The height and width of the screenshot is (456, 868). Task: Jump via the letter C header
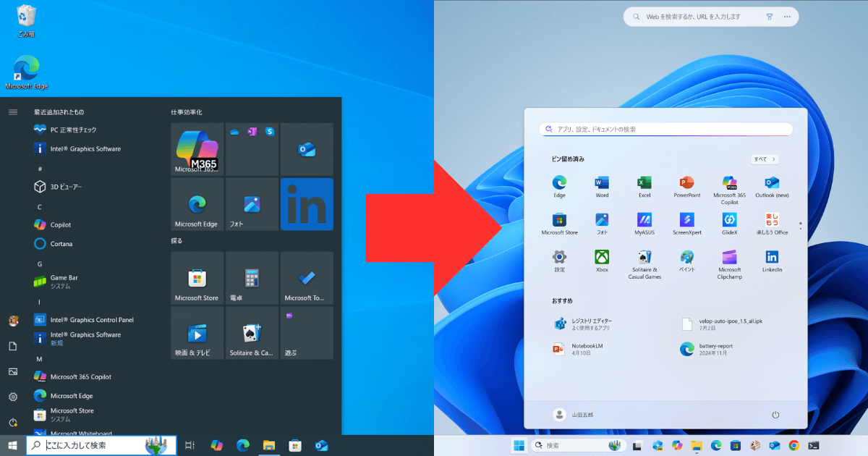click(x=39, y=207)
